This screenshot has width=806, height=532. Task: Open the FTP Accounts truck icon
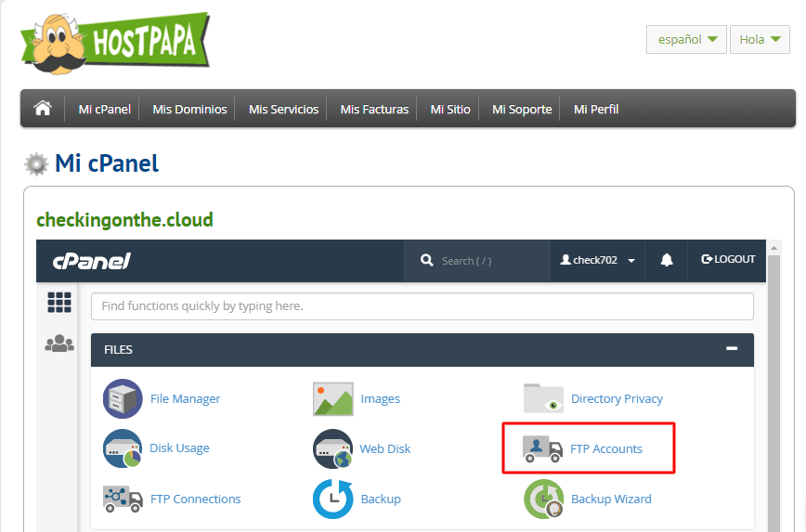click(x=543, y=448)
